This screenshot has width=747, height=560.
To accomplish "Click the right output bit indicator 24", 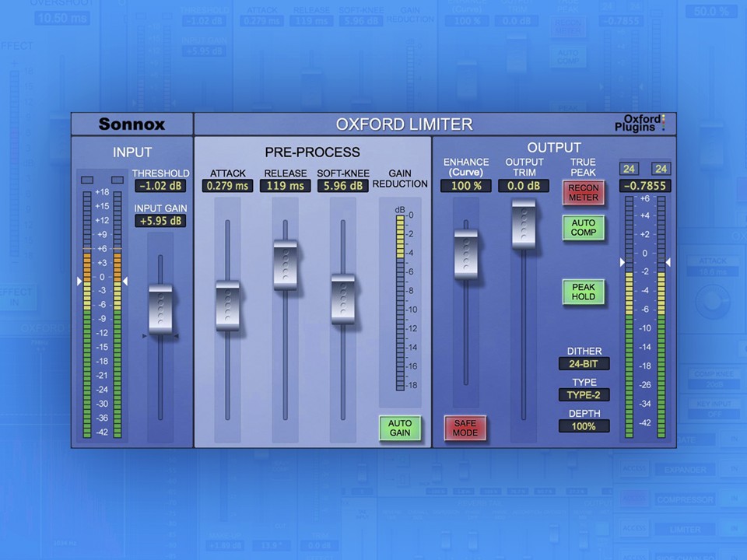I will pos(661,169).
